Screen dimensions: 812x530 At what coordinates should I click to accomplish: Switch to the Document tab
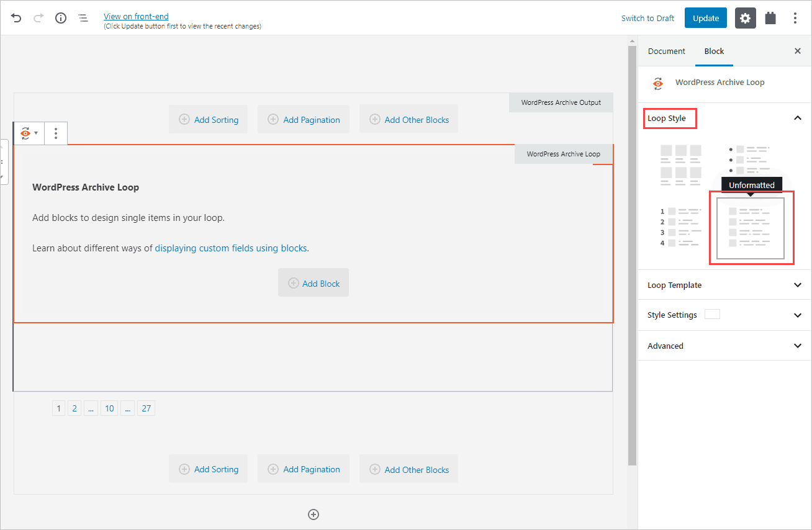pos(667,52)
